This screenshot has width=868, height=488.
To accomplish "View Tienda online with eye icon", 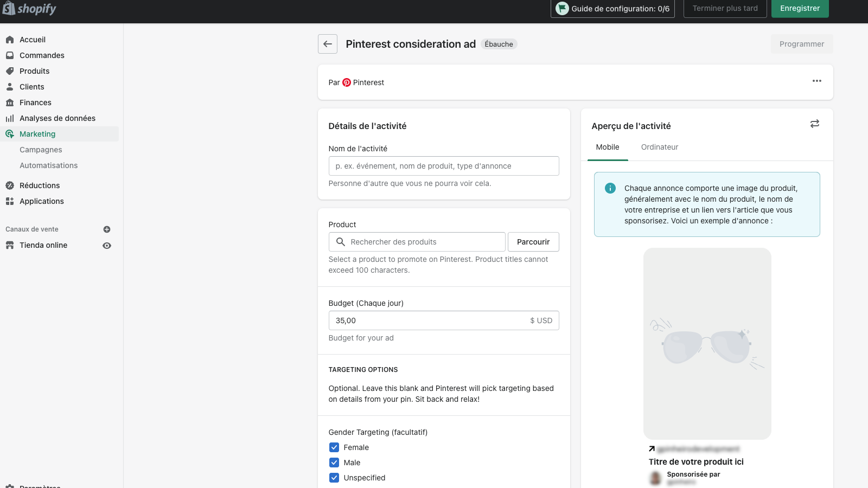I will point(107,246).
